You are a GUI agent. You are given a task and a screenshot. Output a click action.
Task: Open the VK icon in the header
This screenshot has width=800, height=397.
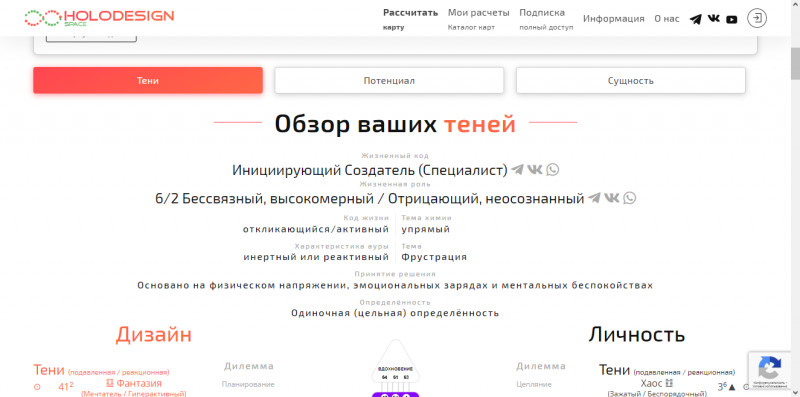[714, 19]
